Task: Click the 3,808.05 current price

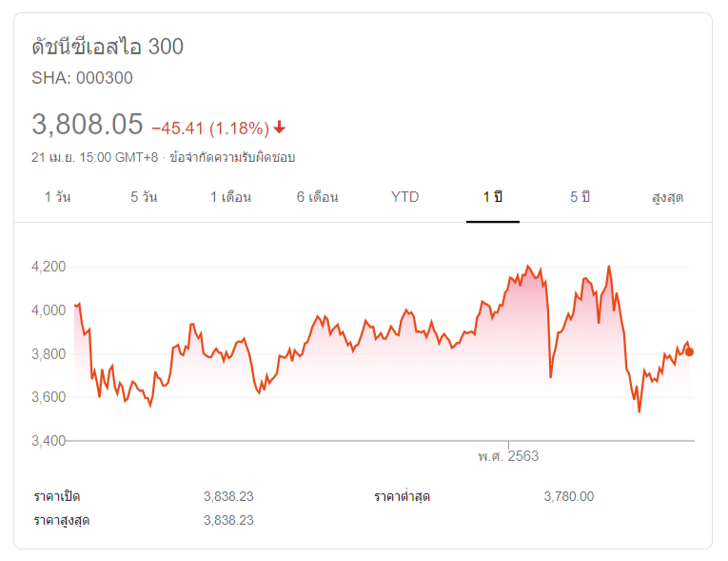Action: pos(88,124)
